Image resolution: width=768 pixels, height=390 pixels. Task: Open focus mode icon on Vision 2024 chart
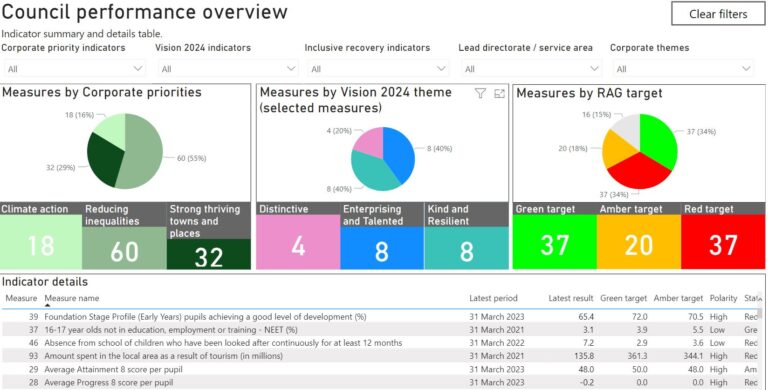[499, 93]
